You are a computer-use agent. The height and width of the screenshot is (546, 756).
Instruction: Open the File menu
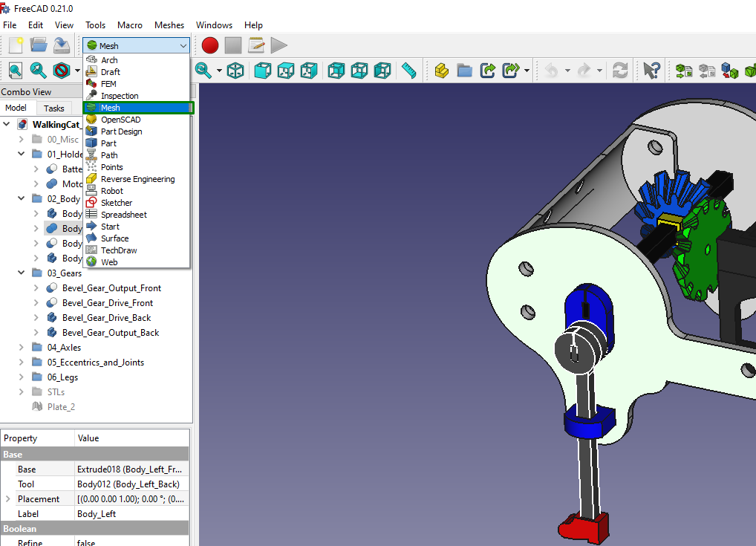coord(10,25)
